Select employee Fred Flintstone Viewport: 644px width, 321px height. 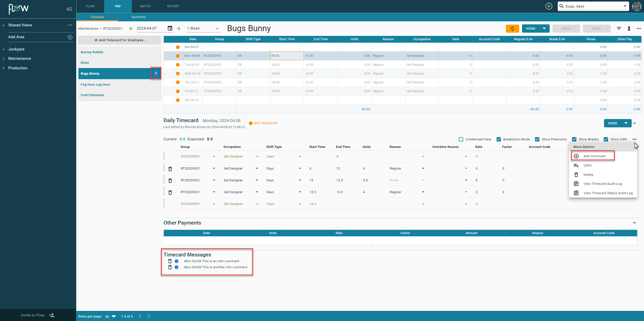120,95
